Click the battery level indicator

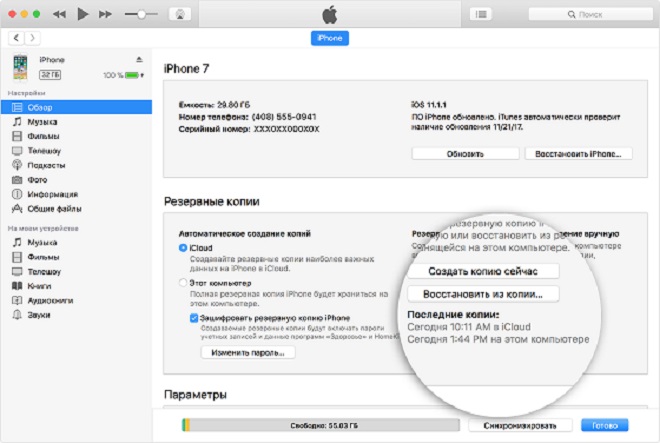coord(132,75)
